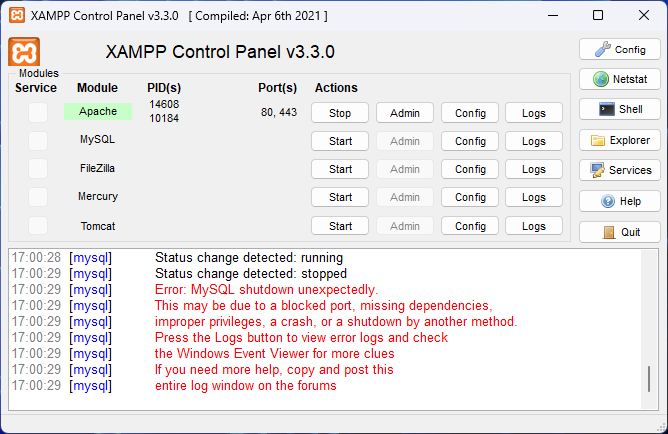The image size is (668, 434).
Task: Open the MySQL Config menu
Action: 470,141
